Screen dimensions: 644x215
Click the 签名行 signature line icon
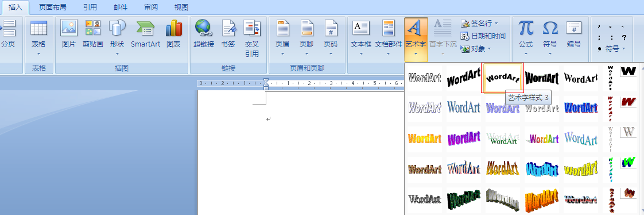coord(465,23)
